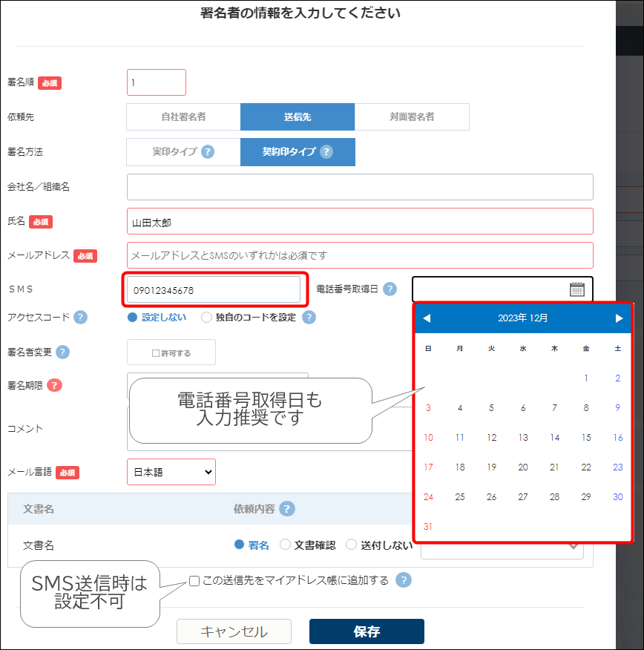Viewport: 644px width, 650px height.
Task: Go to next month in calendar
Action: tap(619, 318)
